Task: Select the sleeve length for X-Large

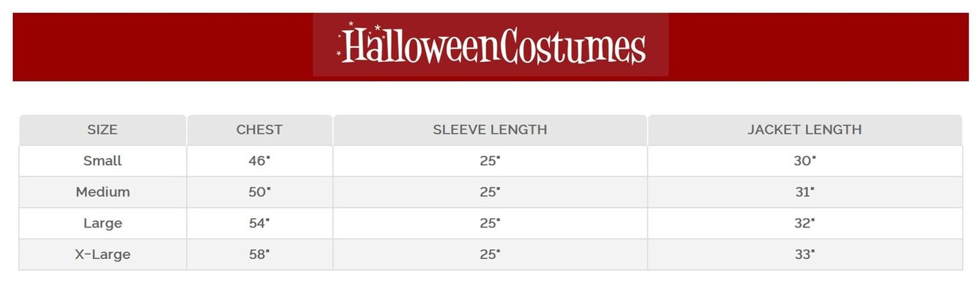Action: point(490,255)
